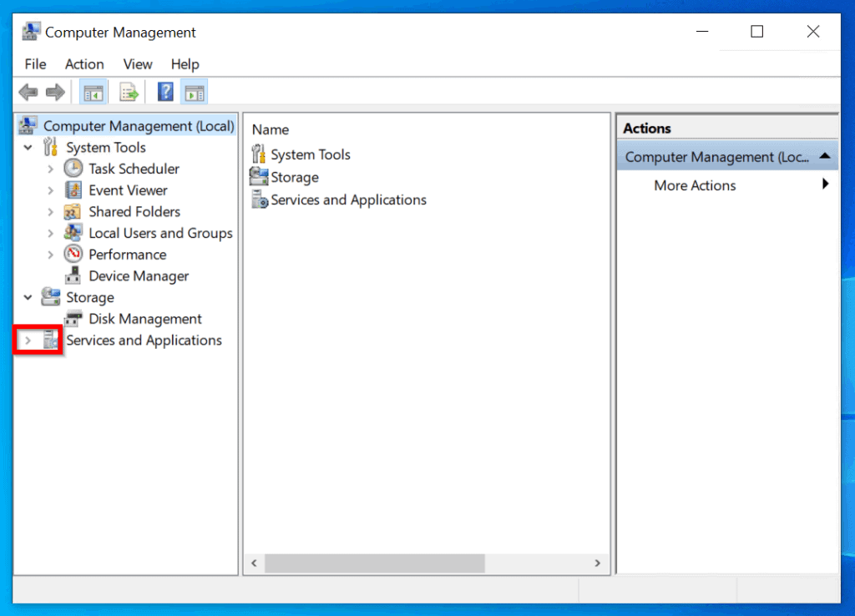Open the More Actions submenu arrow
The image size is (855, 616).
pos(826,184)
